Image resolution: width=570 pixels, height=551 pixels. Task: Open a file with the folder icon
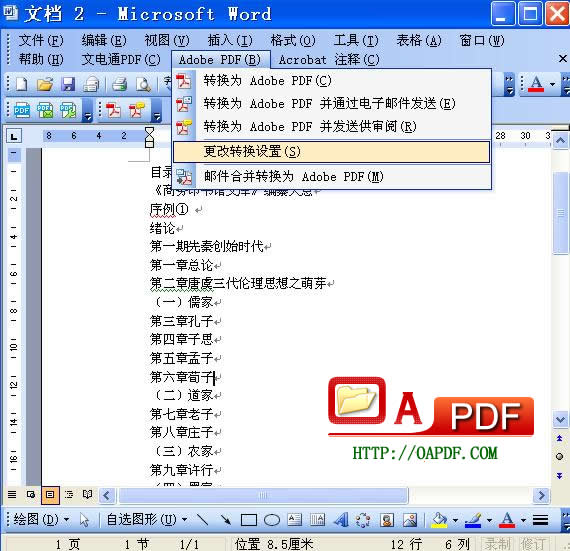(45, 84)
